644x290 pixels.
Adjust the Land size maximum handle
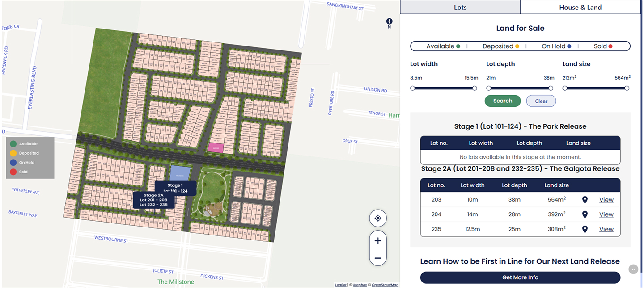pos(627,88)
